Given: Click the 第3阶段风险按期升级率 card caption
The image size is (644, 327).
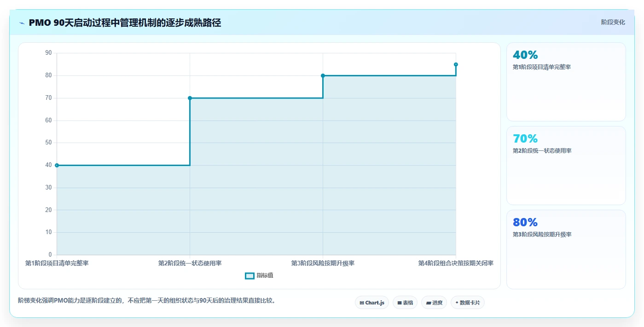Looking at the screenshot, I should 542,235.
